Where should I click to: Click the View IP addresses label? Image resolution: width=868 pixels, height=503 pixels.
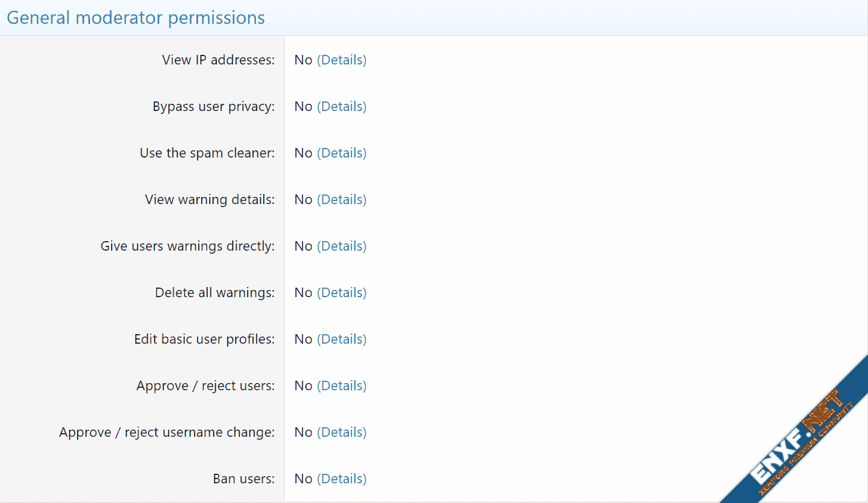coord(218,60)
